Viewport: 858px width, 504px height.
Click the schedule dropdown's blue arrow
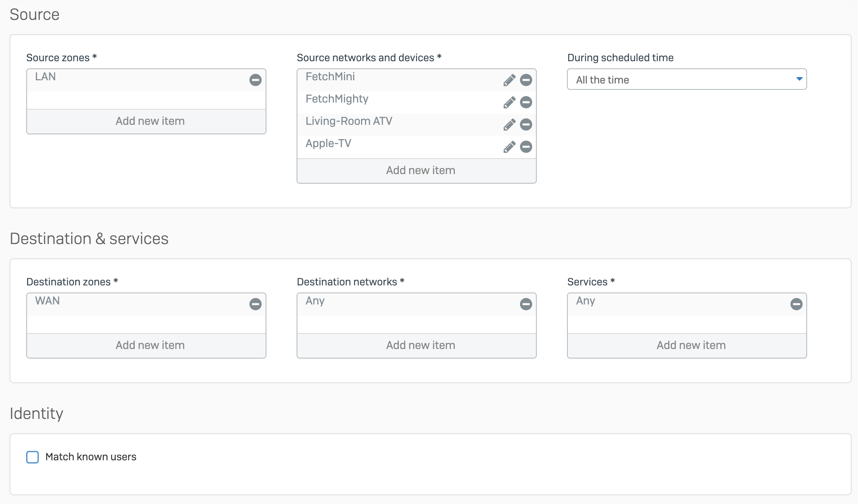tap(799, 79)
